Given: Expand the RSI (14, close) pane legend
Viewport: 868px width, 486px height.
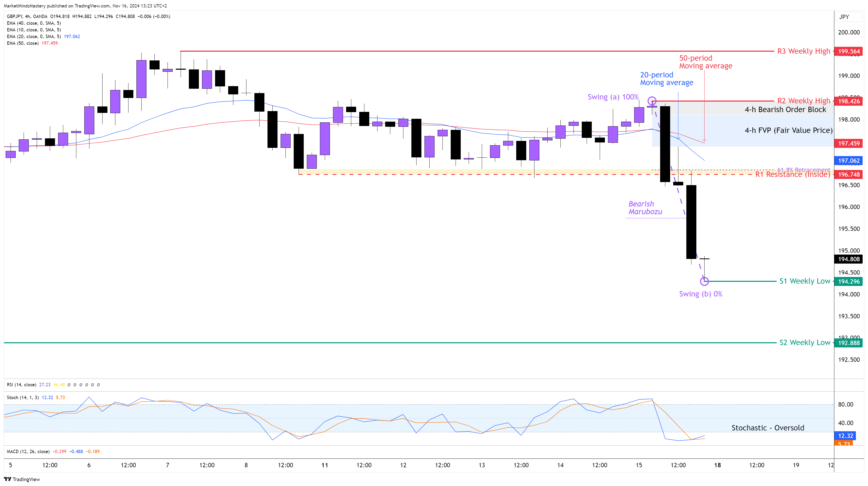Looking at the screenshot, I should click(22, 384).
